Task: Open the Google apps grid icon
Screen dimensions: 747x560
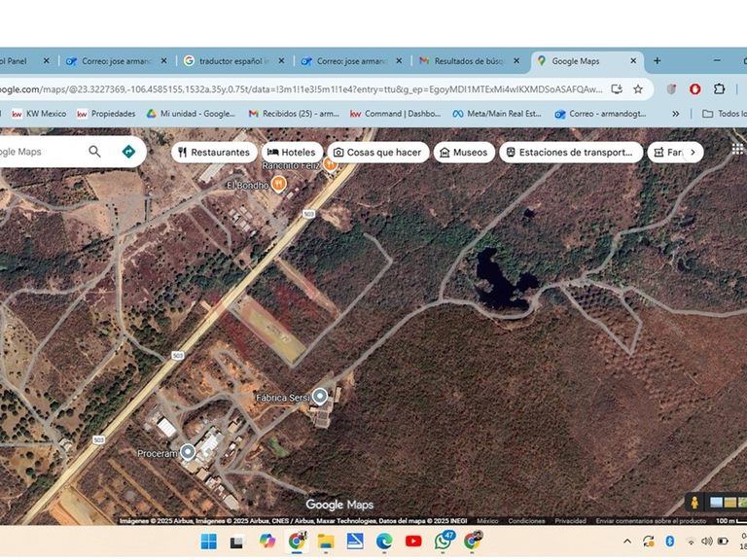Action: pyautogui.click(x=737, y=149)
